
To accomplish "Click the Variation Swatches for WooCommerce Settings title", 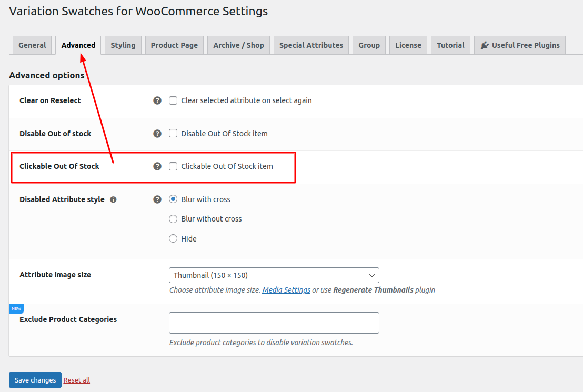I will tap(138, 11).
